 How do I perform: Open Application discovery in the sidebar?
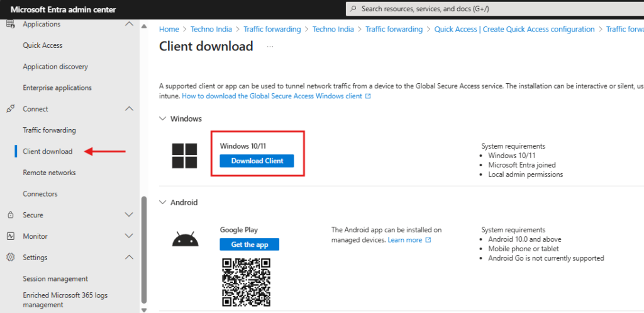point(55,67)
